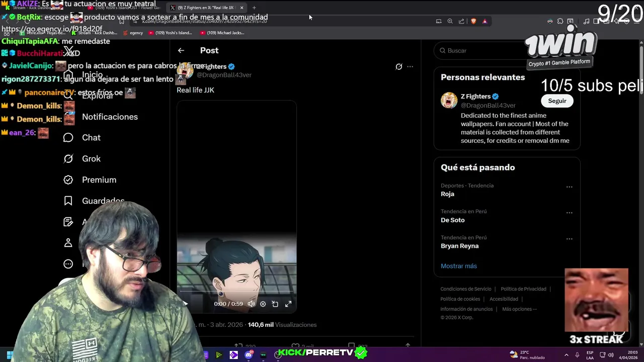The width and height of the screenshot is (644, 362).
Task: Open the De Soto trending topic
Action: pyautogui.click(x=453, y=220)
